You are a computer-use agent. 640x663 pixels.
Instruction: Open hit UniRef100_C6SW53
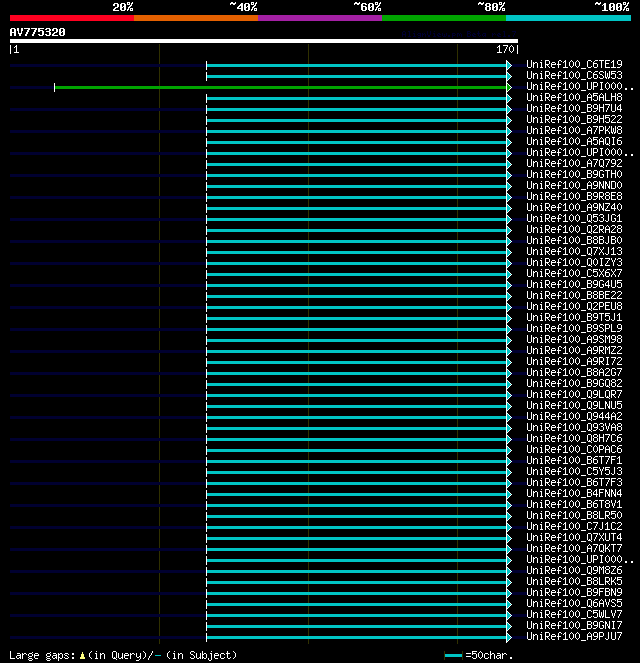[x=574, y=75]
